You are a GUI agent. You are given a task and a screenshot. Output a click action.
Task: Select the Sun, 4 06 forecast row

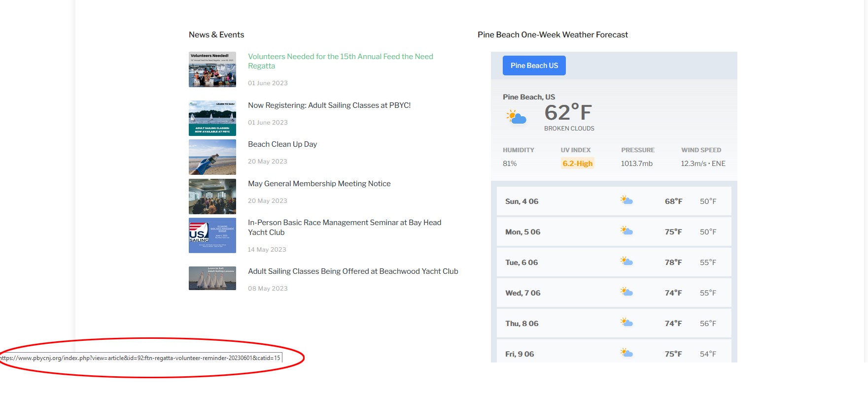[x=614, y=201]
